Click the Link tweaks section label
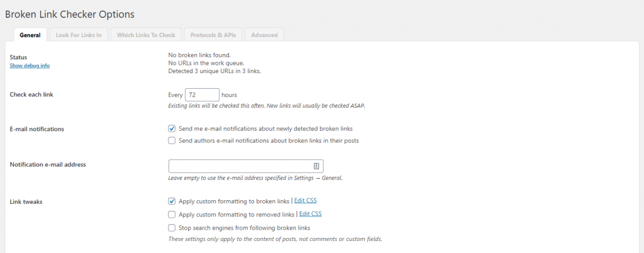The width and height of the screenshot is (644, 253). point(27,201)
